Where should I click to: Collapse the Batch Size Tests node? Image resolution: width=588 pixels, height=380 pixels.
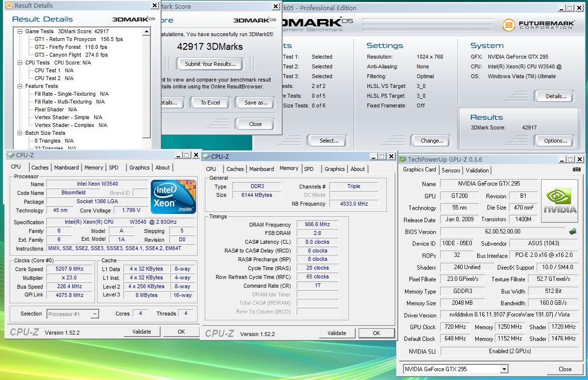(20, 133)
